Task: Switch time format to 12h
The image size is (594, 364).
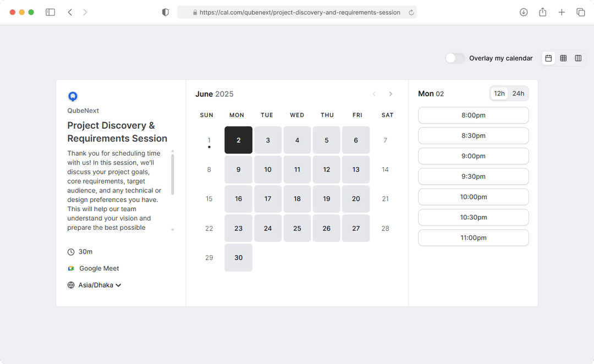Action: coord(499,93)
